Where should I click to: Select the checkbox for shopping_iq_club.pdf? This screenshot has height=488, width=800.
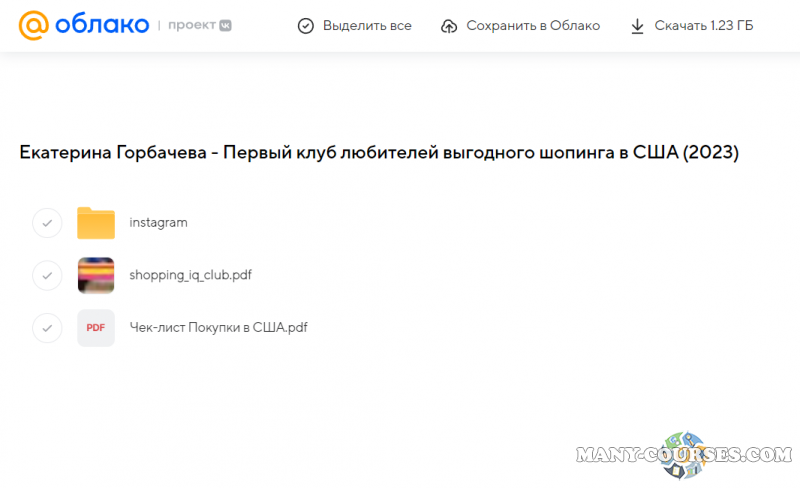click(47, 275)
